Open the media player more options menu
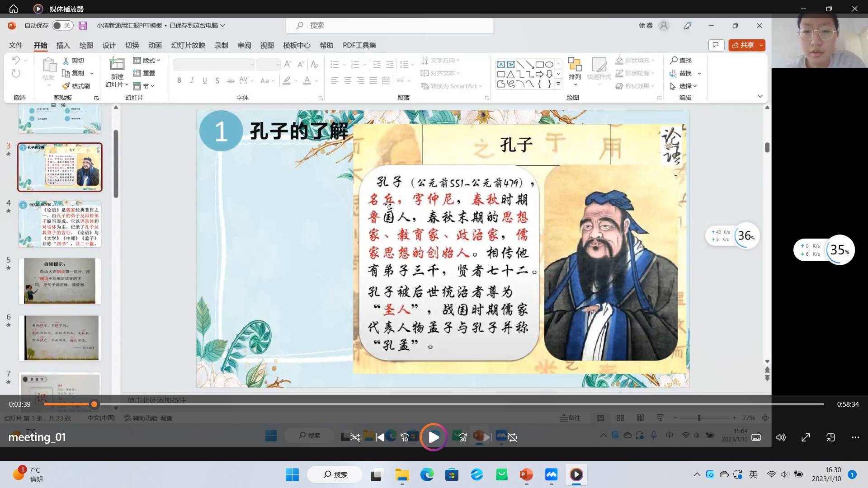Image resolution: width=868 pixels, height=488 pixels. coord(855,437)
